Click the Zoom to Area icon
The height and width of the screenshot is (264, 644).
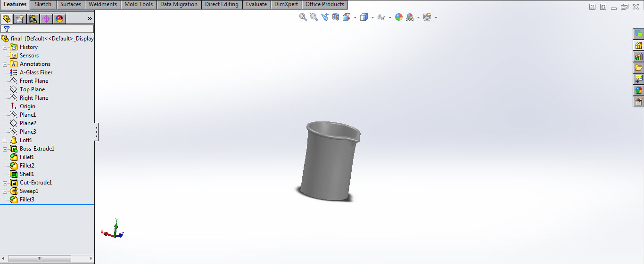coord(314,17)
